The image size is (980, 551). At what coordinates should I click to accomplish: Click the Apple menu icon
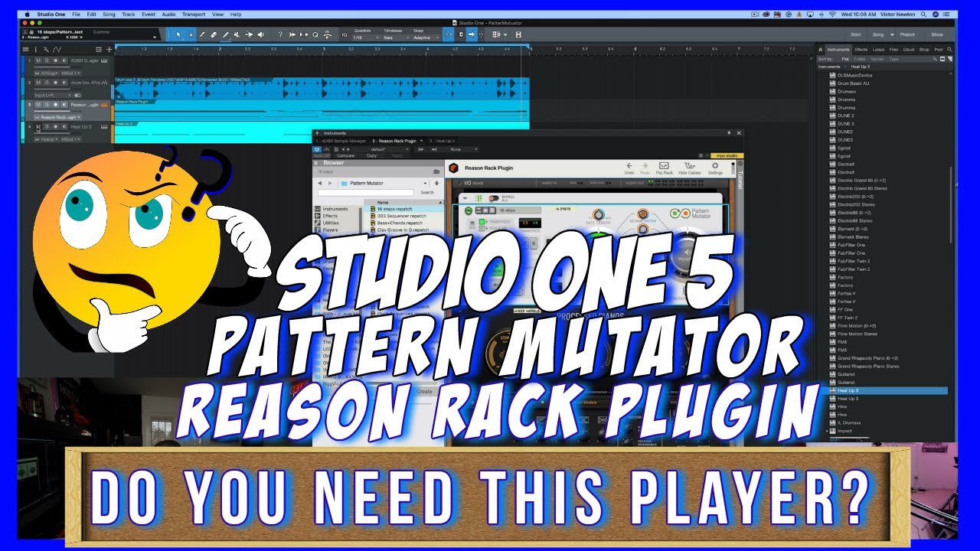(27, 15)
